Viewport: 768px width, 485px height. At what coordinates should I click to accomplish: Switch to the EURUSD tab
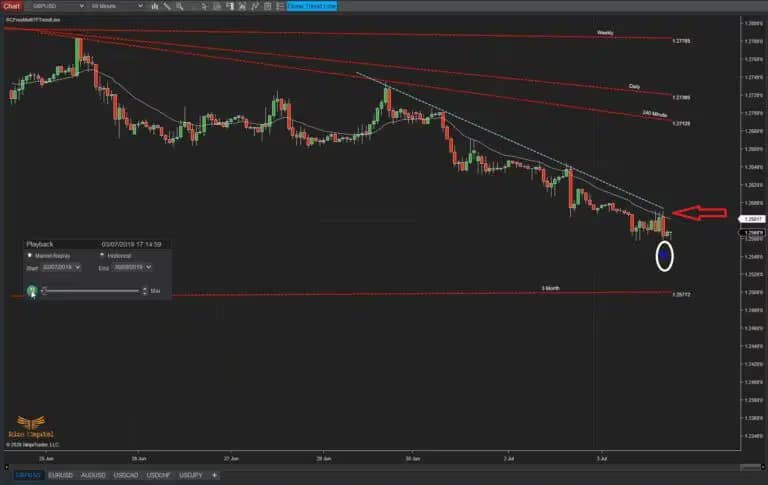click(x=59, y=475)
